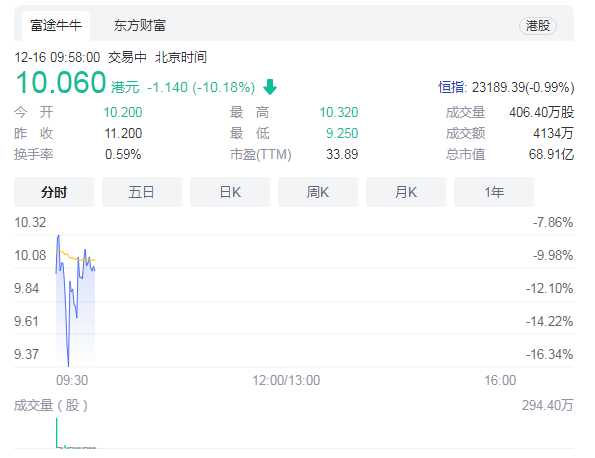595x458 pixels.
Task: Click the 成交量（股）label
Action: click(x=51, y=405)
